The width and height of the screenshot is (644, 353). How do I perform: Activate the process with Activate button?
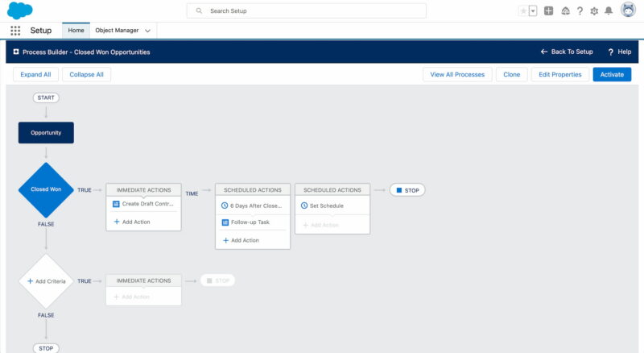click(612, 74)
